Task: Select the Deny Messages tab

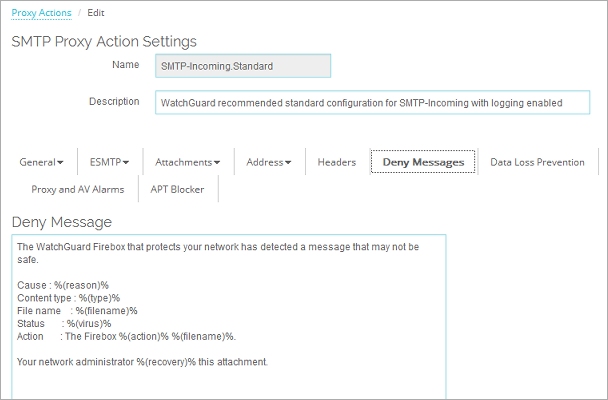Action: [423, 162]
